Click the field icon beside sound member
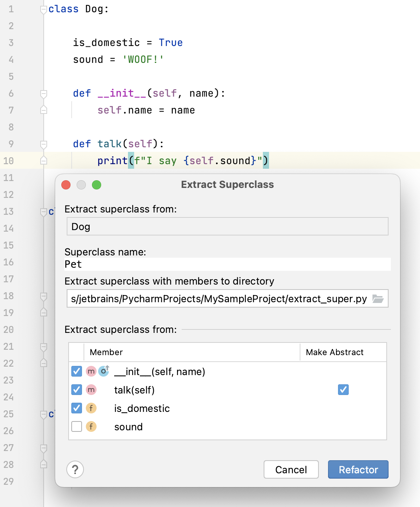Viewport: 420px width, 507px height. [x=91, y=426]
